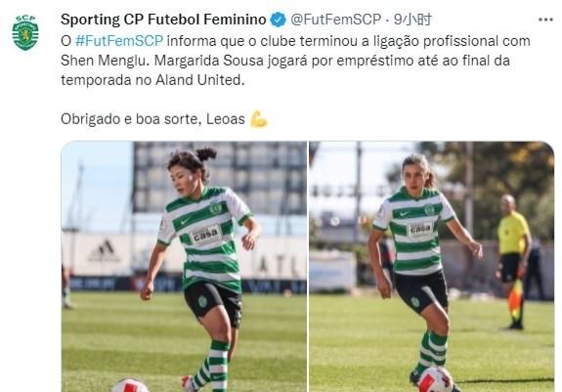562x392 pixels.
Task: Click the casa sponsor logo on left jersey
Action: point(205,235)
